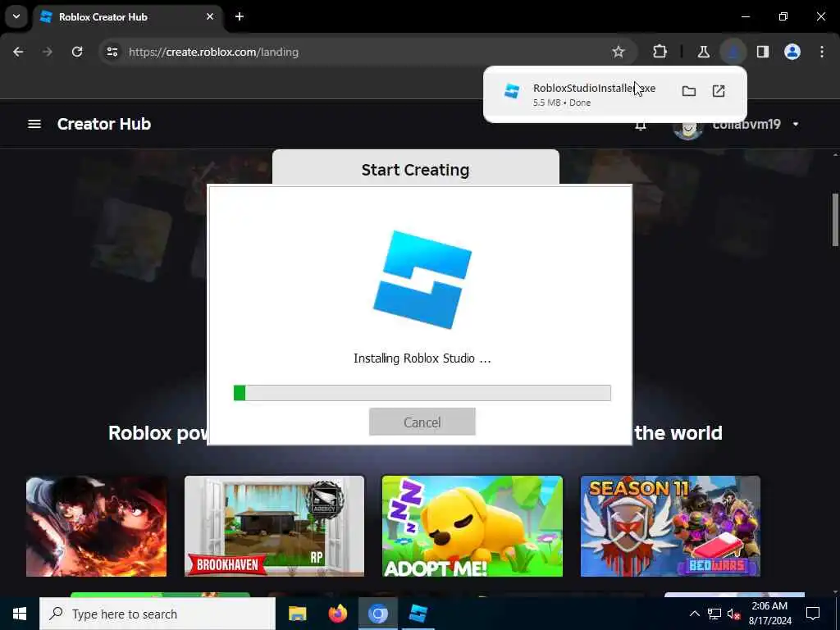Click the muted volume tray icon

(734, 614)
